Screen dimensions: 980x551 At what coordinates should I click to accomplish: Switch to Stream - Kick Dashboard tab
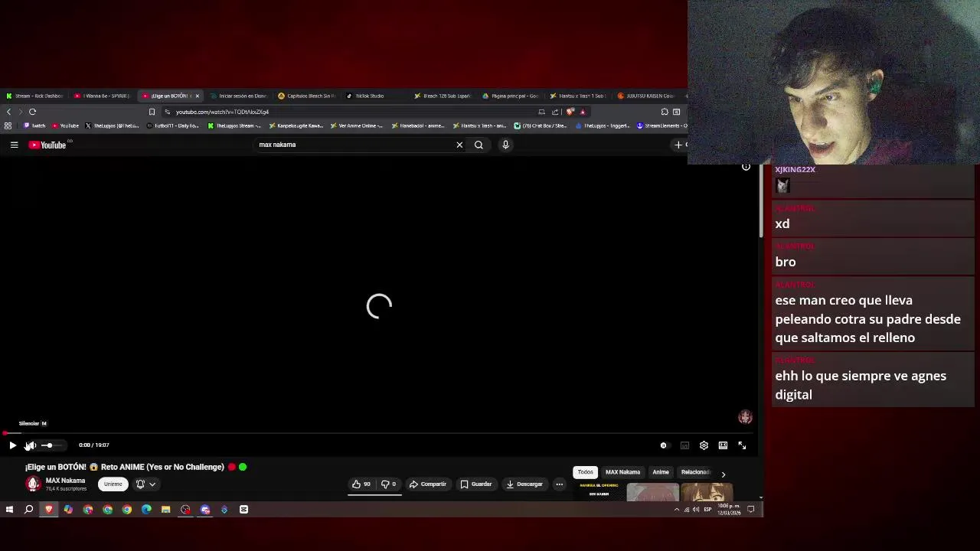point(34,96)
